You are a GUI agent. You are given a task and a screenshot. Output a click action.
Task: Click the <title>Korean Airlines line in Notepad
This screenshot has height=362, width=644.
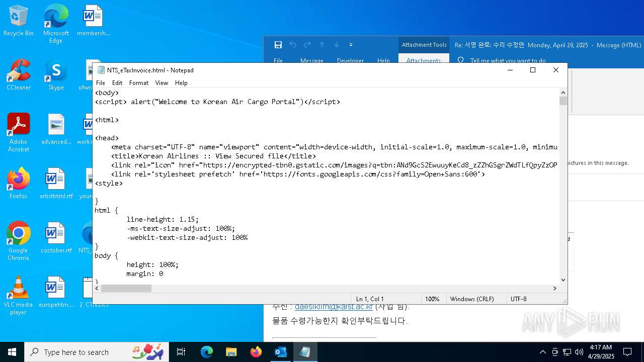coord(213,156)
